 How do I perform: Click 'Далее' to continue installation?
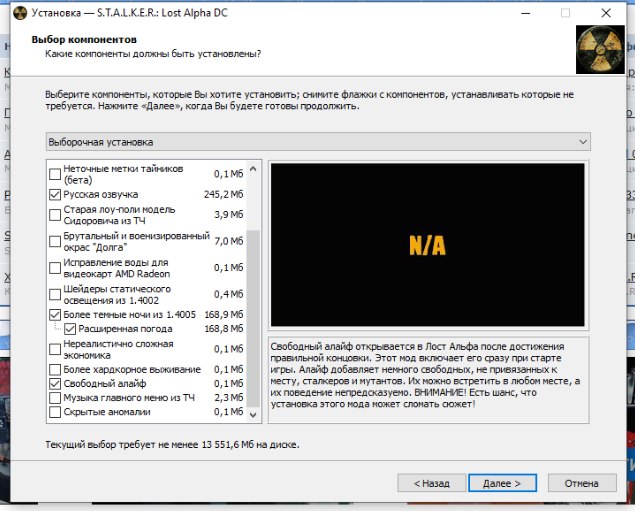[x=502, y=483]
